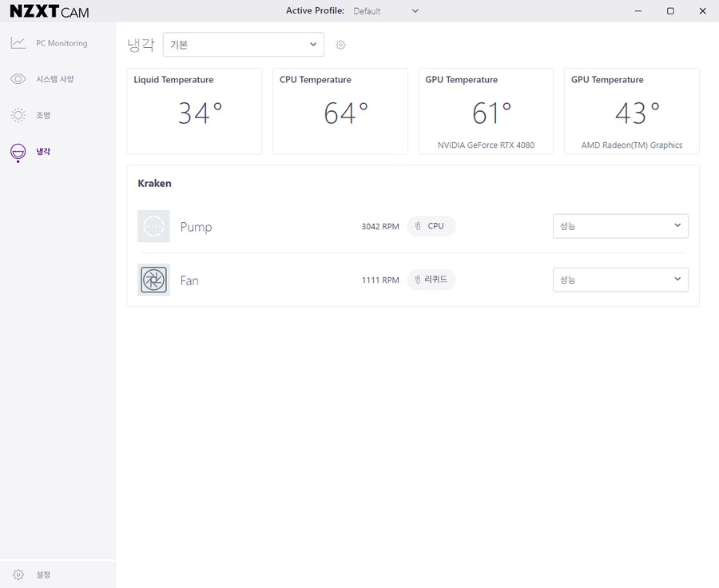Click the cooling profile settings gear icon

click(x=340, y=45)
